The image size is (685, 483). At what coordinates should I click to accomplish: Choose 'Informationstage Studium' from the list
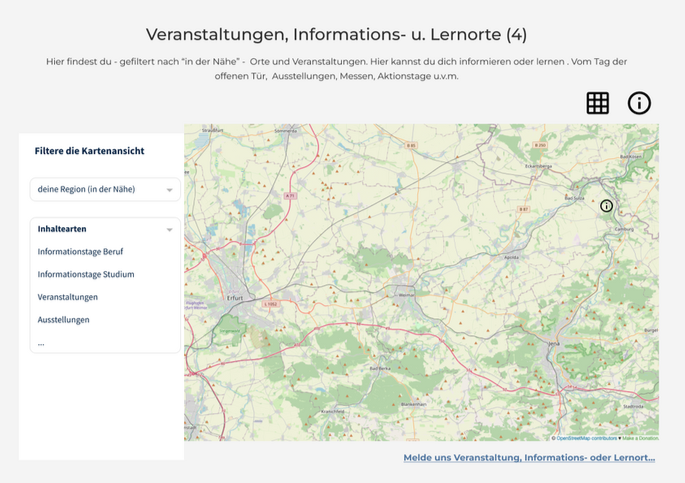86,274
